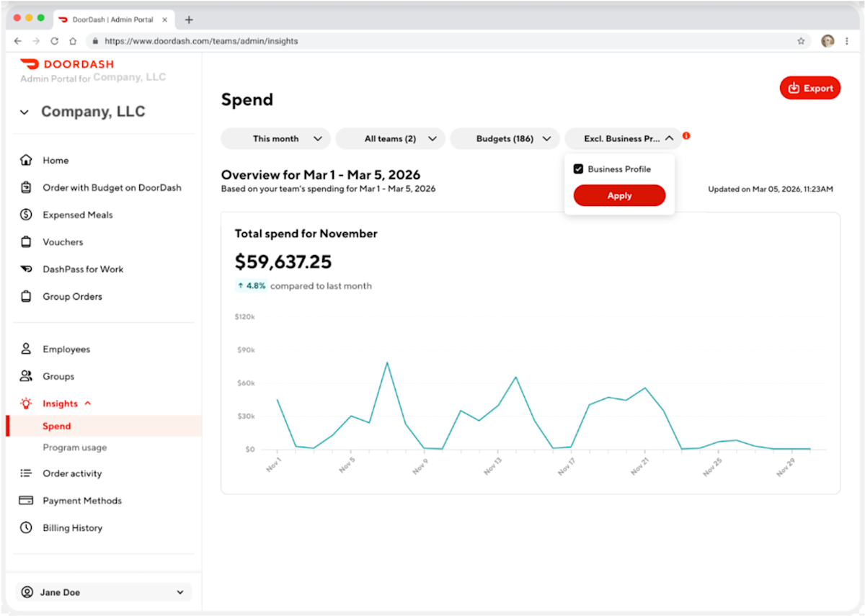Click the browser address bar URL

click(x=201, y=41)
